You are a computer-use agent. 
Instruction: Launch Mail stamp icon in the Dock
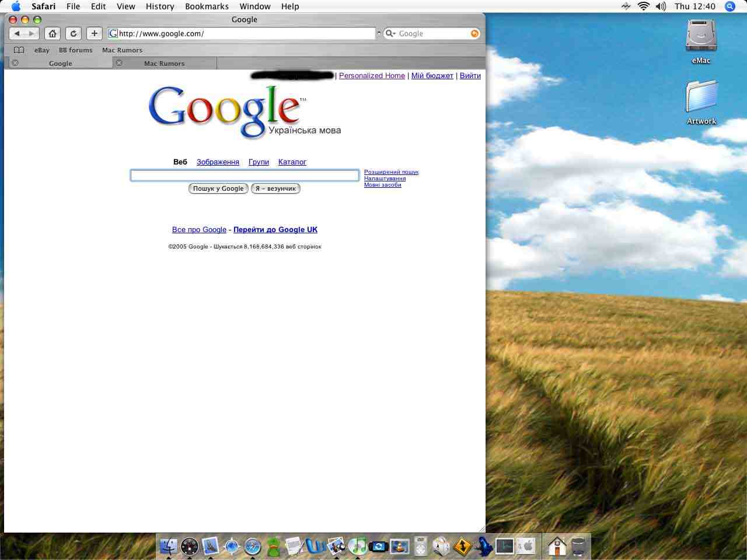(x=210, y=546)
